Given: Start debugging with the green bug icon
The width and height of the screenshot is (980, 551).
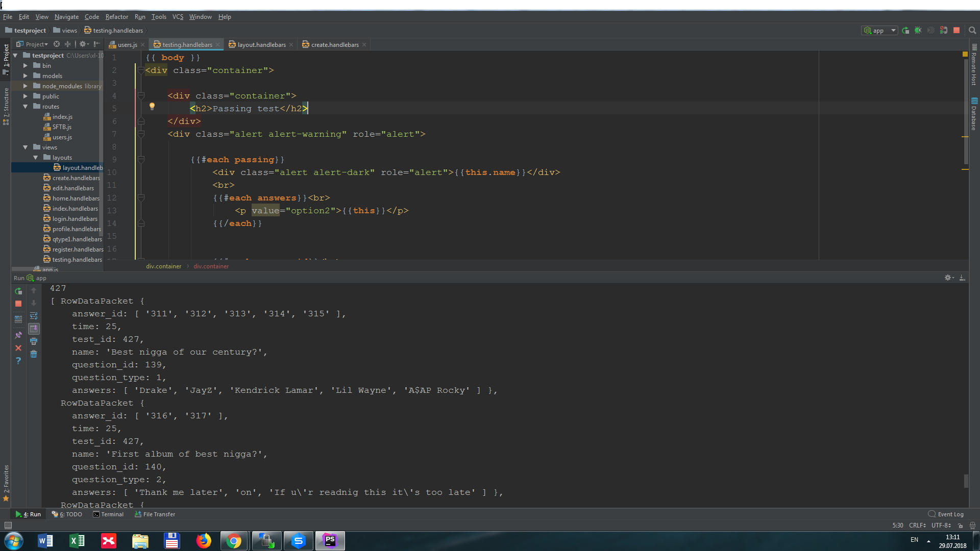Looking at the screenshot, I should coord(918,31).
